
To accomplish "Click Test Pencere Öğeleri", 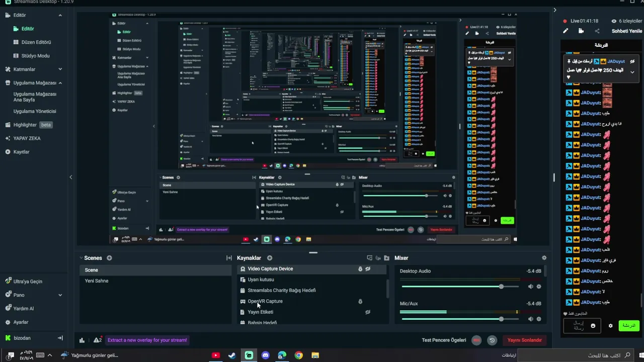I will point(444,340).
